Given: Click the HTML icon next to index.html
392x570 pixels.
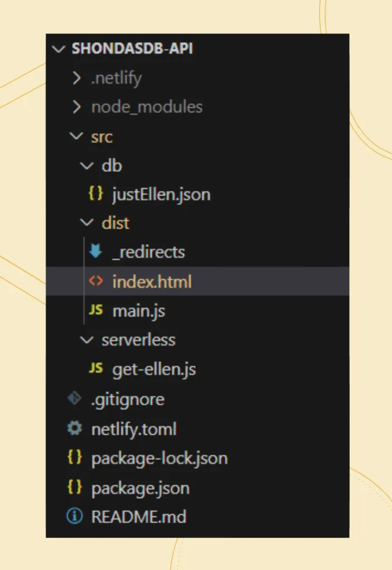Looking at the screenshot, I should tap(95, 281).
